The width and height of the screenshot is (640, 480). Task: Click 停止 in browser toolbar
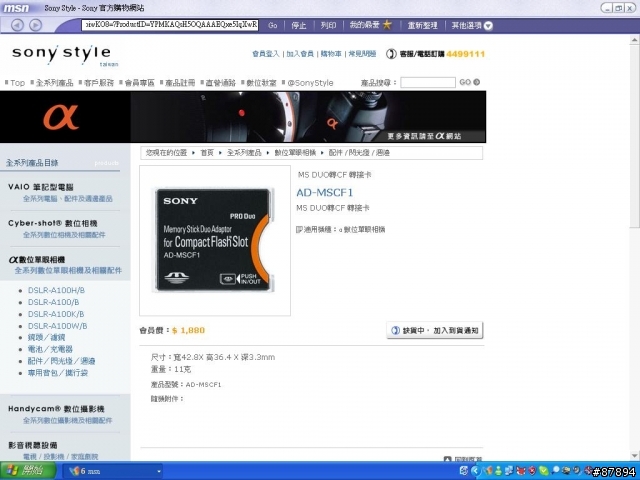[x=298, y=25]
